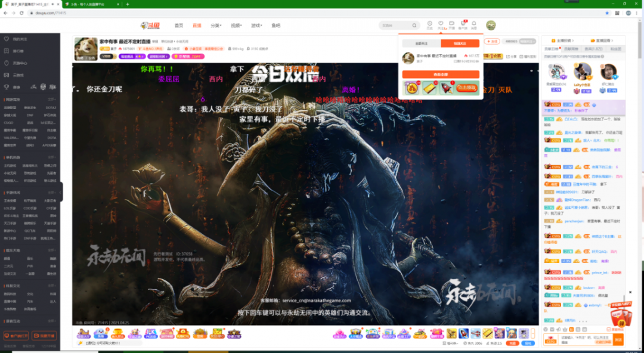Go to 首页 in top navigation

[179, 26]
